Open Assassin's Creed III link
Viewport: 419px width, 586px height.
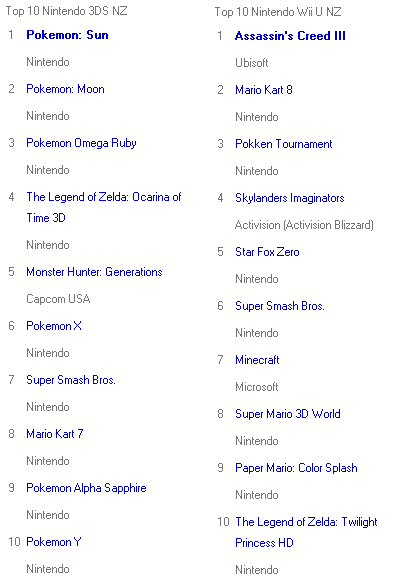pos(290,36)
